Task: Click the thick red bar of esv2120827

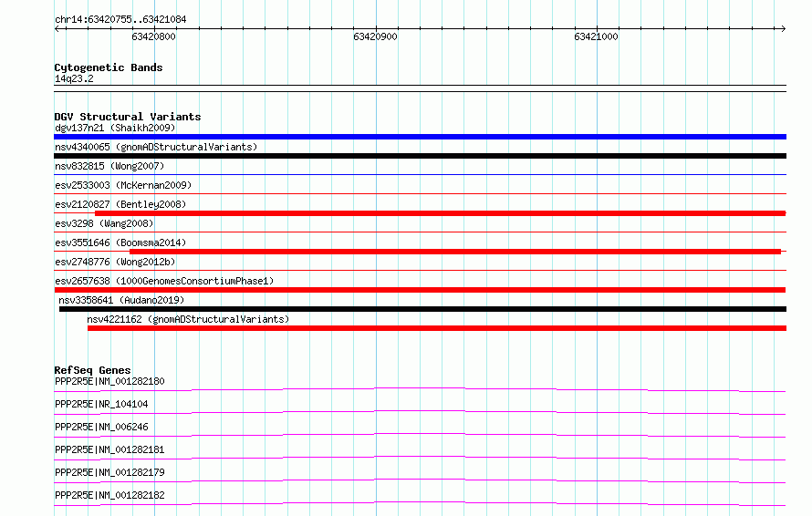Action: pos(440,213)
